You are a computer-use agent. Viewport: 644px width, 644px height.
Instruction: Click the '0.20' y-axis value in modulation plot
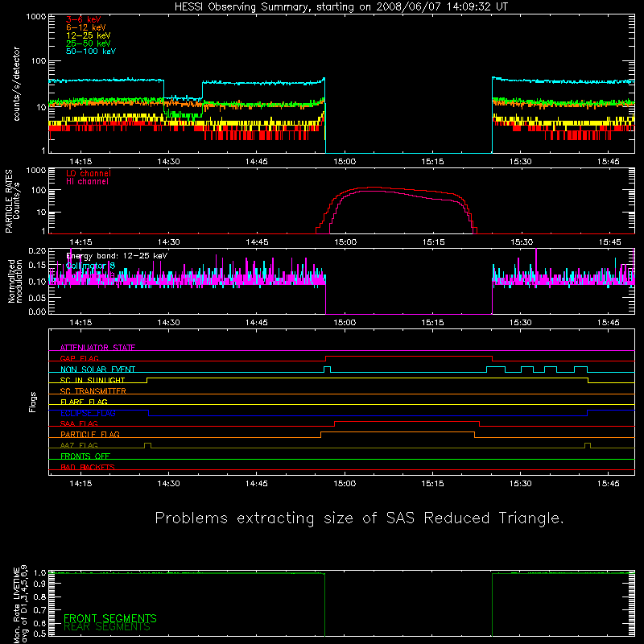point(37,250)
